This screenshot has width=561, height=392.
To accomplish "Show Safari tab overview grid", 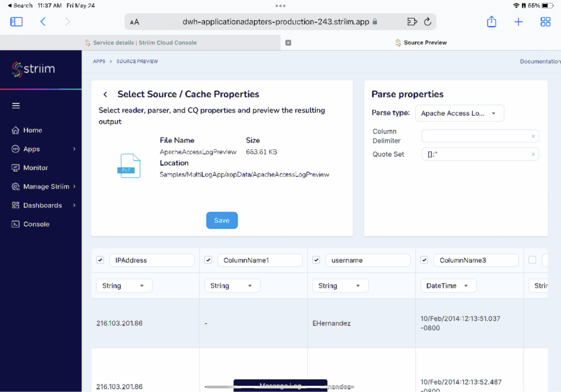I will [545, 22].
